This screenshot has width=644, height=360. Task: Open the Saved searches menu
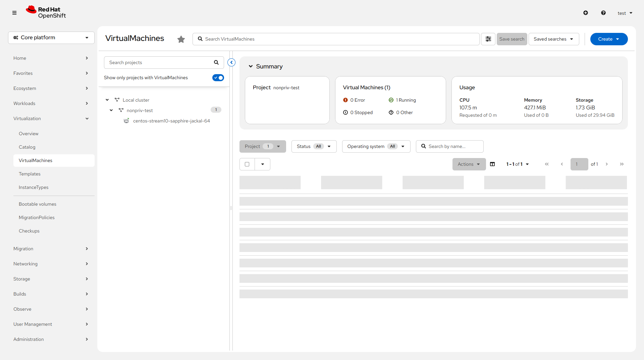tap(553, 39)
